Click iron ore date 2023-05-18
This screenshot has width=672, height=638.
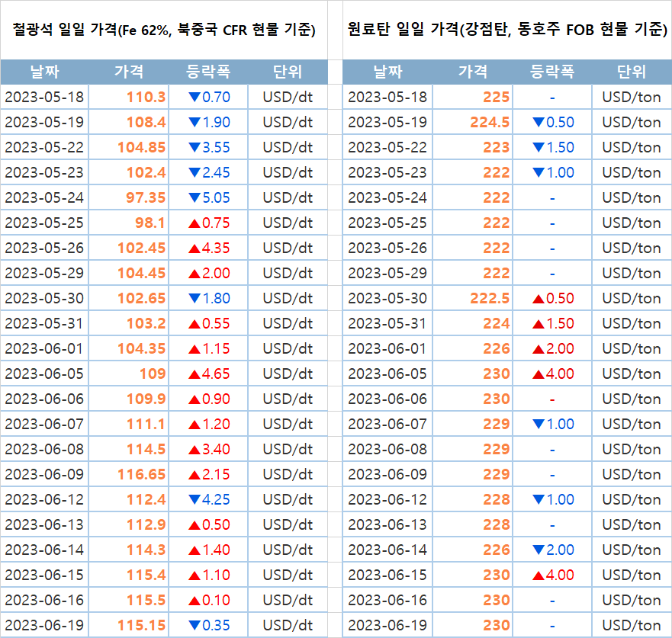(44, 98)
